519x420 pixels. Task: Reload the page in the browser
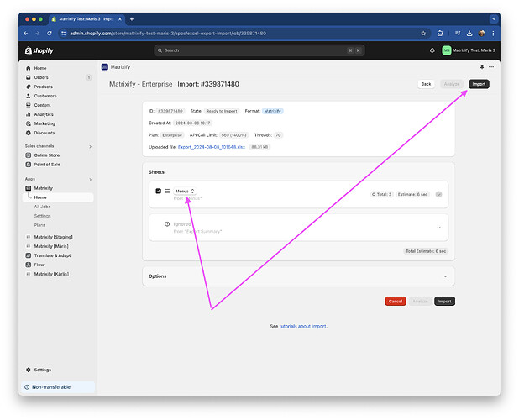[x=50, y=34]
